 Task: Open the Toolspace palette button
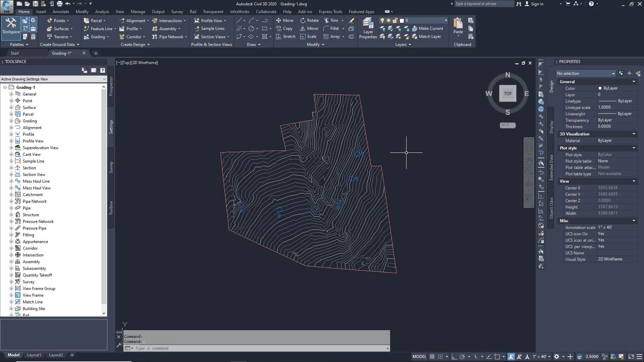[11, 26]
